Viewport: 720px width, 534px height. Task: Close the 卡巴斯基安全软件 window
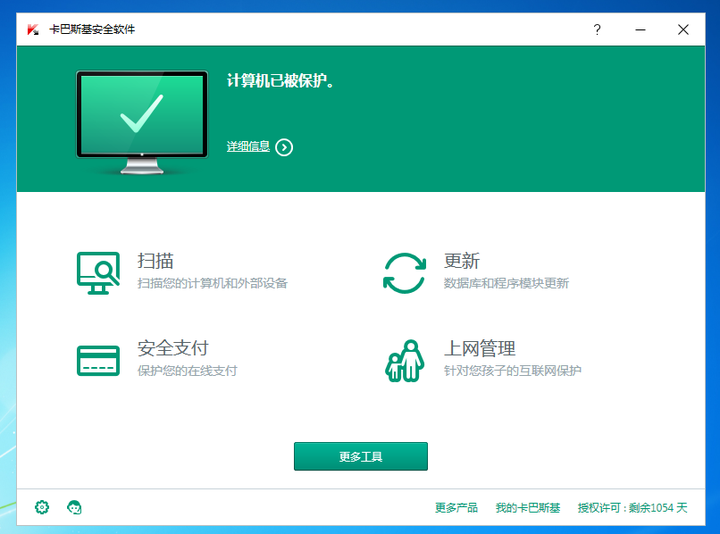[683, 29]
